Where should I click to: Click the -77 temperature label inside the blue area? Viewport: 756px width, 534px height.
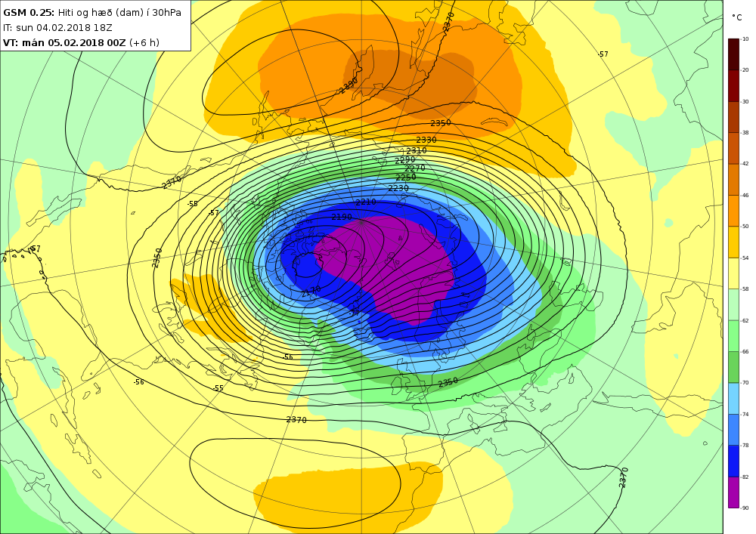click(x=355, y=313)
